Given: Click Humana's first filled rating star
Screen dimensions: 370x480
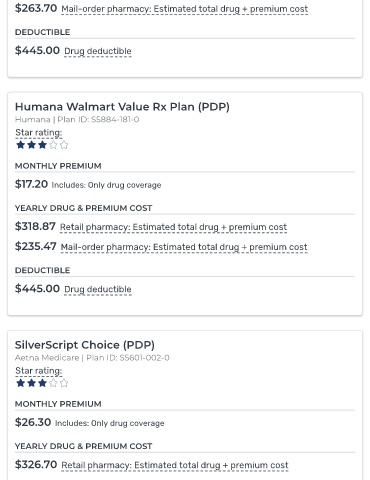Looking at the screenshot, I should [21, 145].
